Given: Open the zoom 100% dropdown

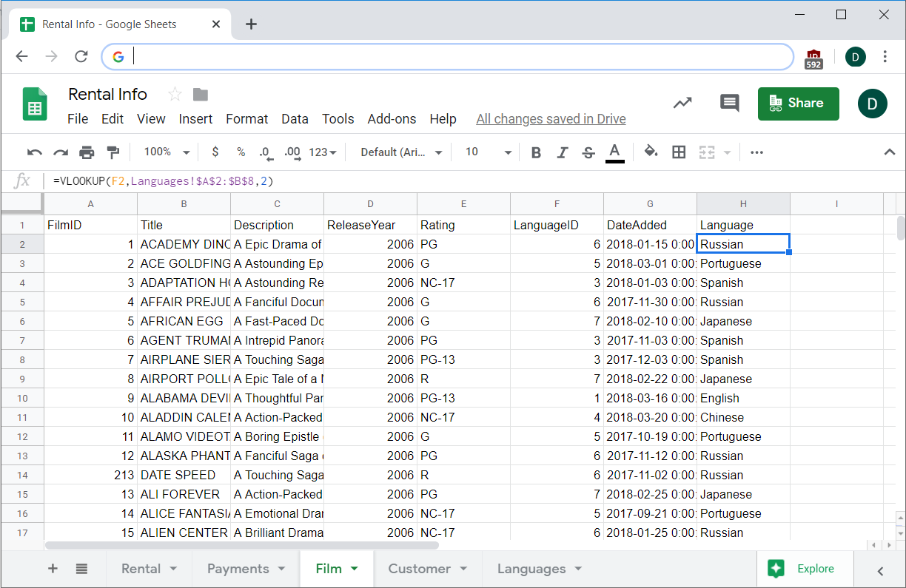Looking at the screenshot, I should click(167, 152).
